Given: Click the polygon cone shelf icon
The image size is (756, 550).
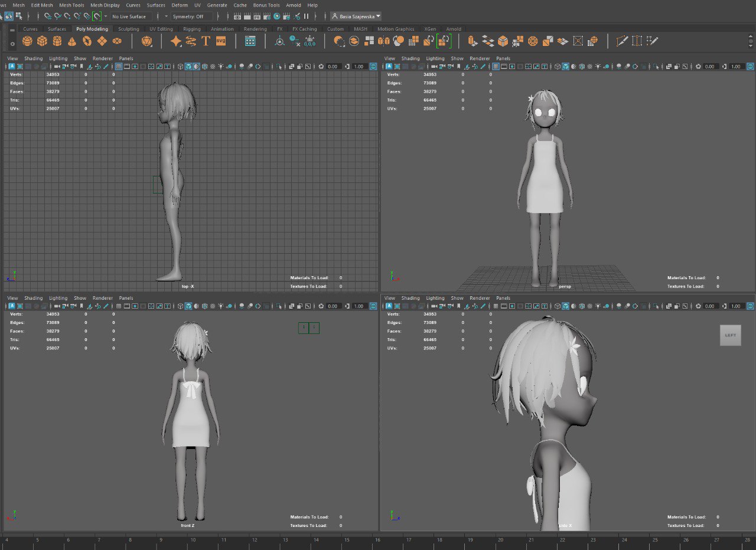Looking at the screenshot, I should click(x=72, y=41).
